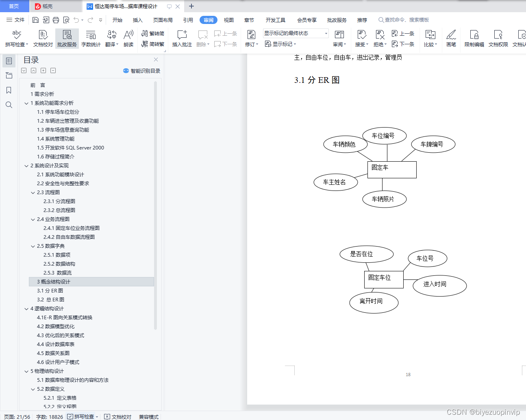Switch to the 视图 ribbon tab
The height and width of the screenshot is (420, 526).
[229, 20]
